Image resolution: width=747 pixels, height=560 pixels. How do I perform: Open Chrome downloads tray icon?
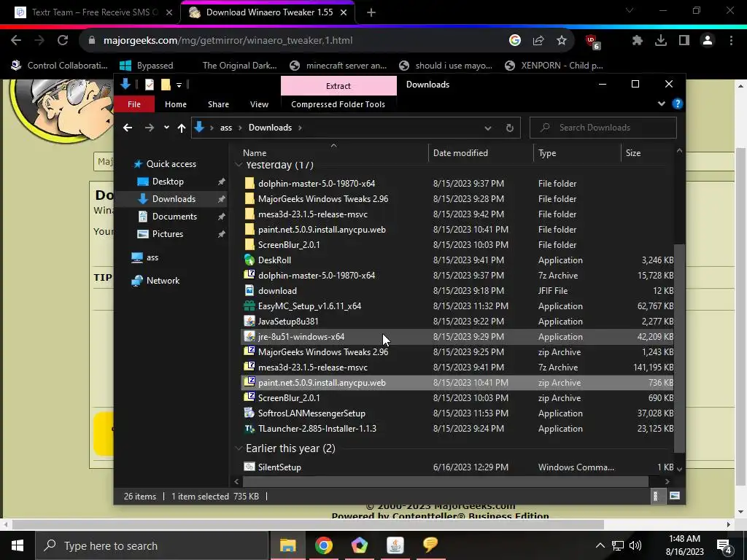coord(660,41)
